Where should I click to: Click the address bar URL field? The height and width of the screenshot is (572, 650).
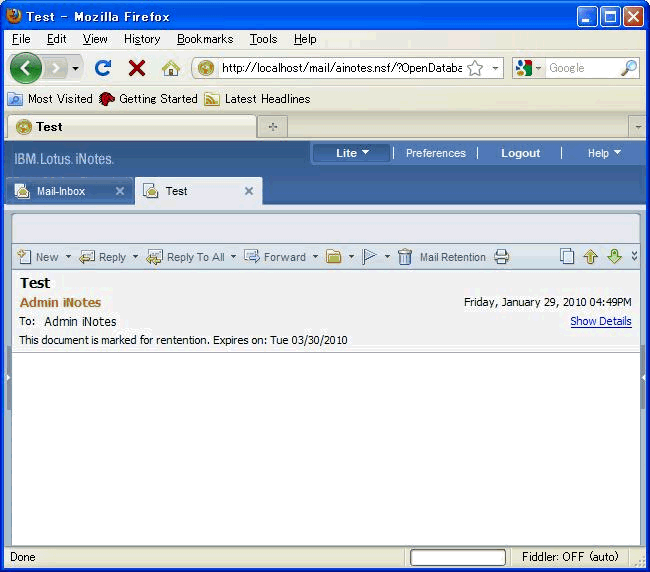coord(342,68)
